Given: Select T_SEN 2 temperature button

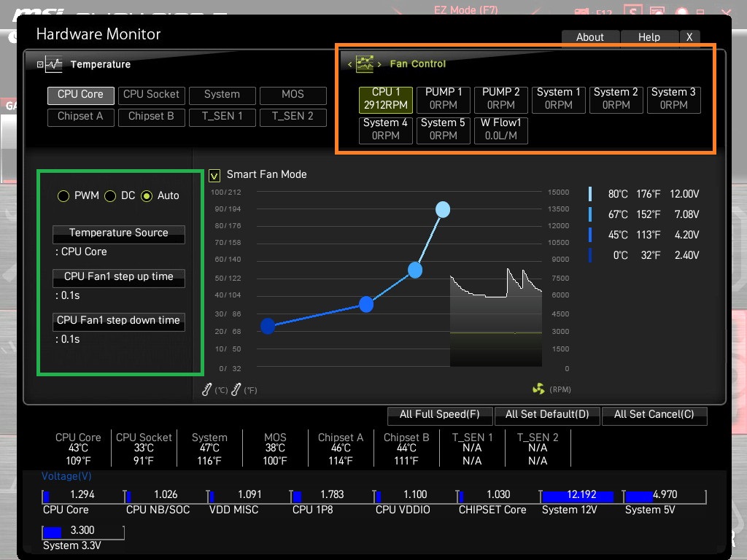Looking at the screenshot, I should (293, 117).
